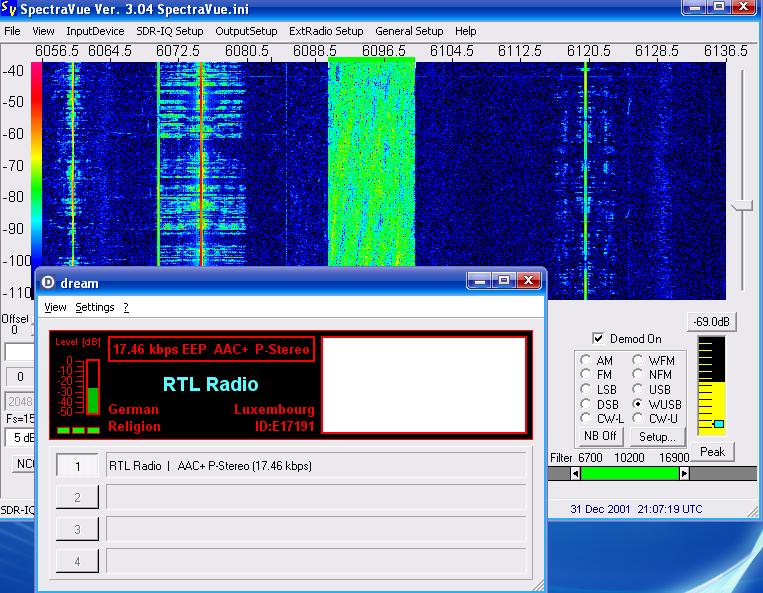The image size is (763, 593).
Task: Open the Settings menu in dream window
Action: click(x=95, y=307)
